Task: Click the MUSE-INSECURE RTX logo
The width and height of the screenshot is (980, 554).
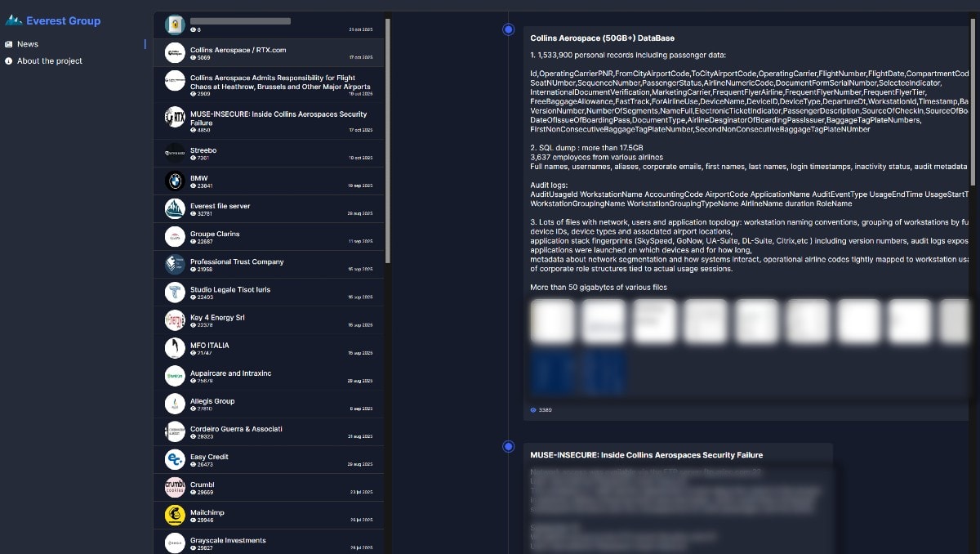Action: pyautogui.click(x=175, y=118)
